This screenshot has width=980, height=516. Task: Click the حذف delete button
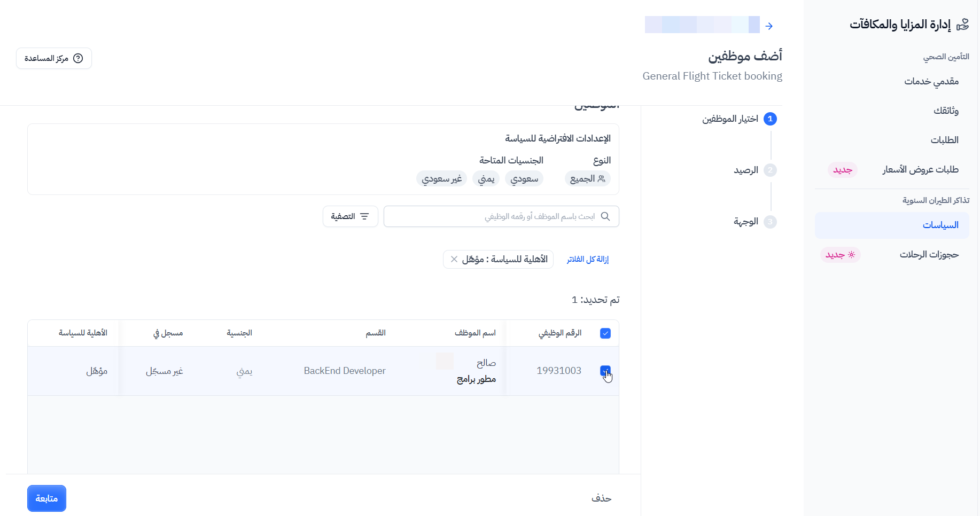coord(601,498)
